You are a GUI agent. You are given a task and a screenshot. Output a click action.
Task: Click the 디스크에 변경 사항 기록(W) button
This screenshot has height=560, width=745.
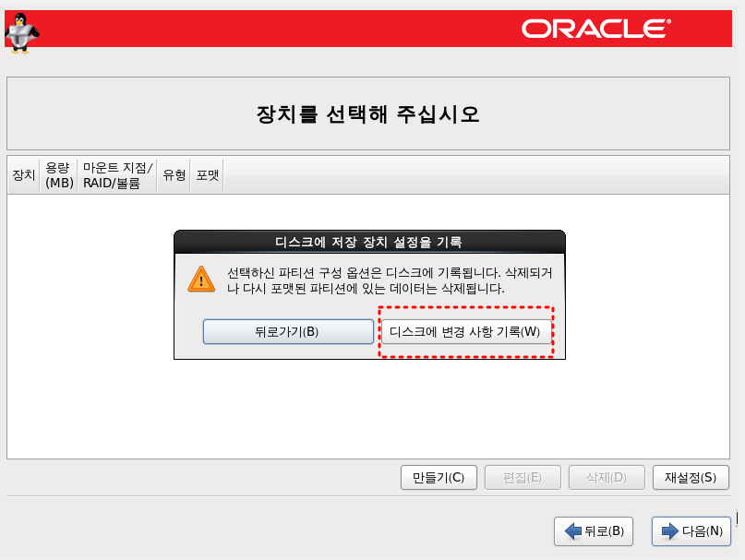tap(466, 331)
